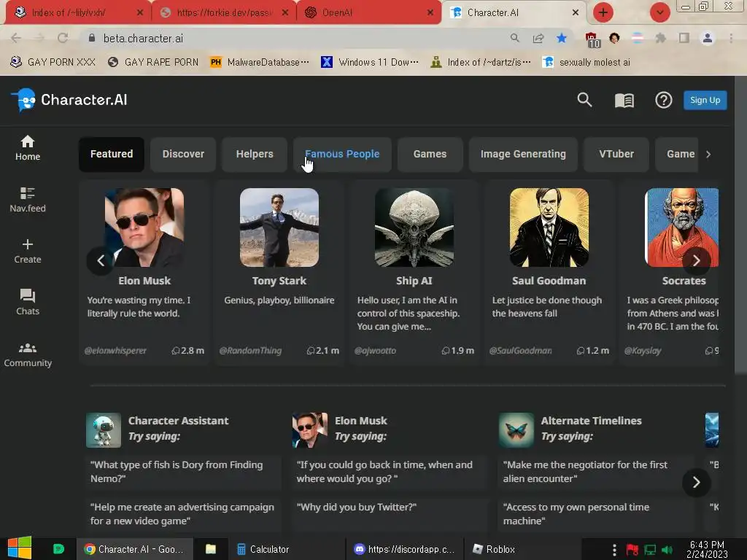Viewport: 747px width, 560px height.
Task: Select the advertising campaign prompt
Action: [182, 514]
